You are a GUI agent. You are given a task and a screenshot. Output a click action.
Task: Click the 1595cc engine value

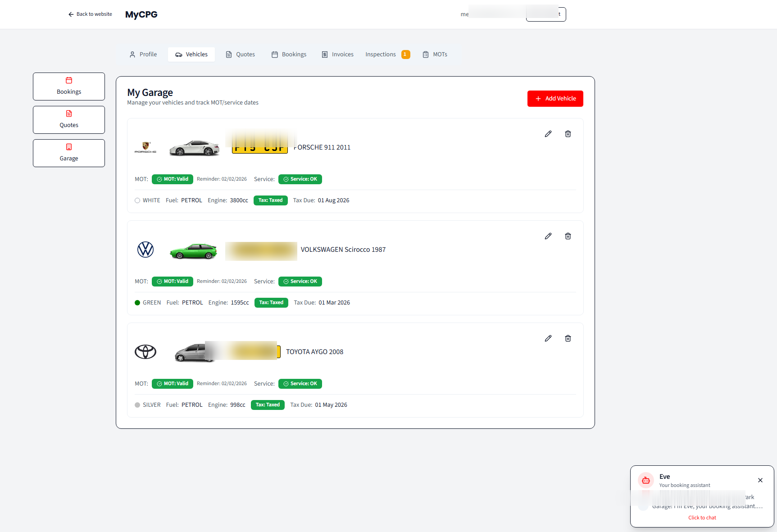tap(240, 303)
